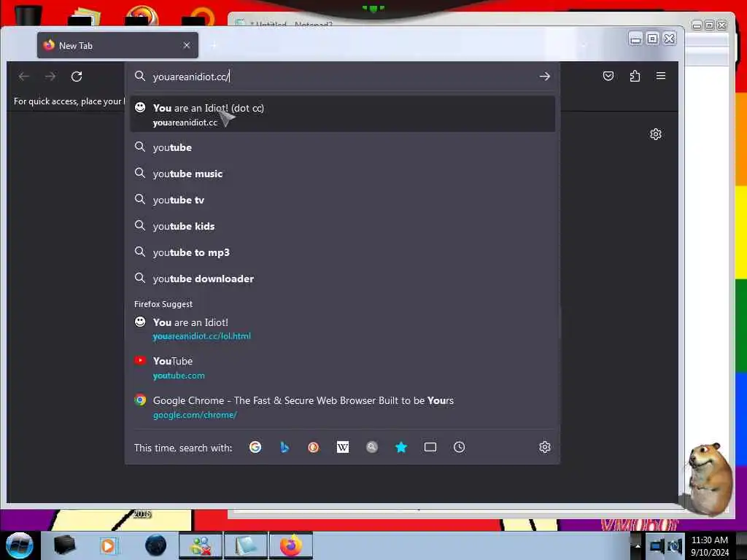Open Firefox from the taskbar
The image size is (747, 560).
click(x=291, y=545)
